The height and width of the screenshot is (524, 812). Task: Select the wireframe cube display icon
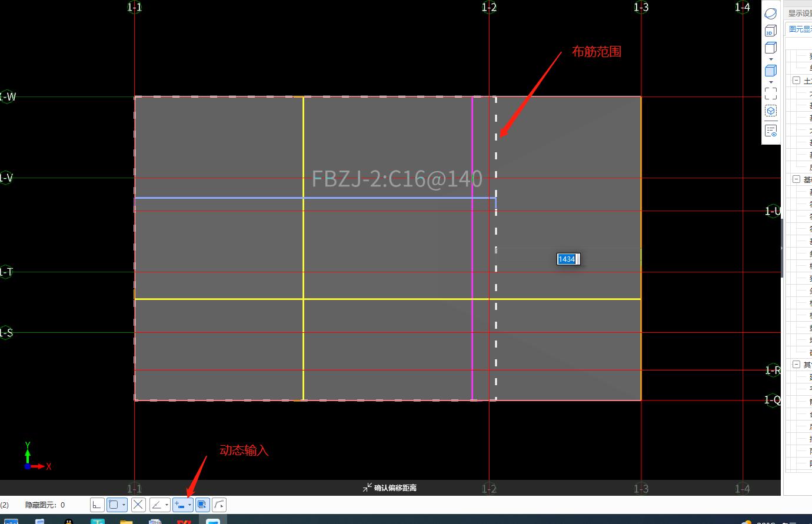pos(771,48)
